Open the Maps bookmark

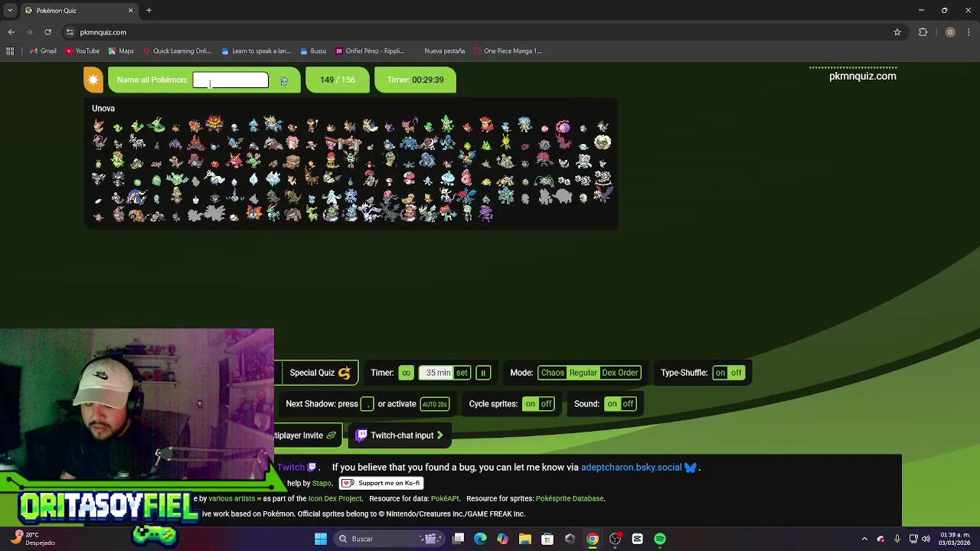coord(121,51)
